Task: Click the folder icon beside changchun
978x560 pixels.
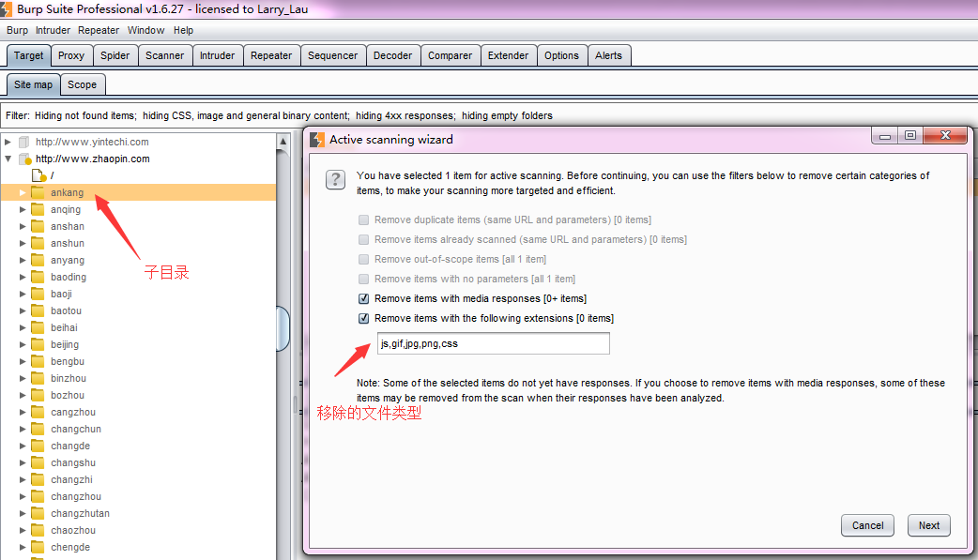Action: point(38,430)
